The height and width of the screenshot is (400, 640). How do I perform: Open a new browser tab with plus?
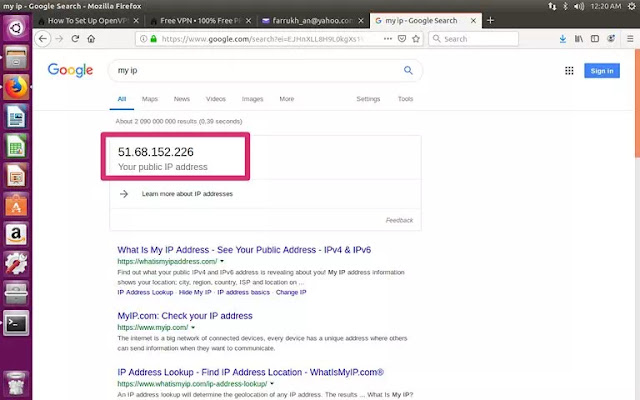pyautogui.click(x=491, y=20)
